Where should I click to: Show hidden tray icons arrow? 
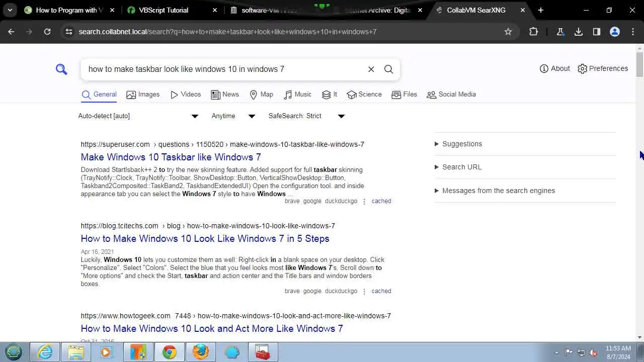coord(556,352)
